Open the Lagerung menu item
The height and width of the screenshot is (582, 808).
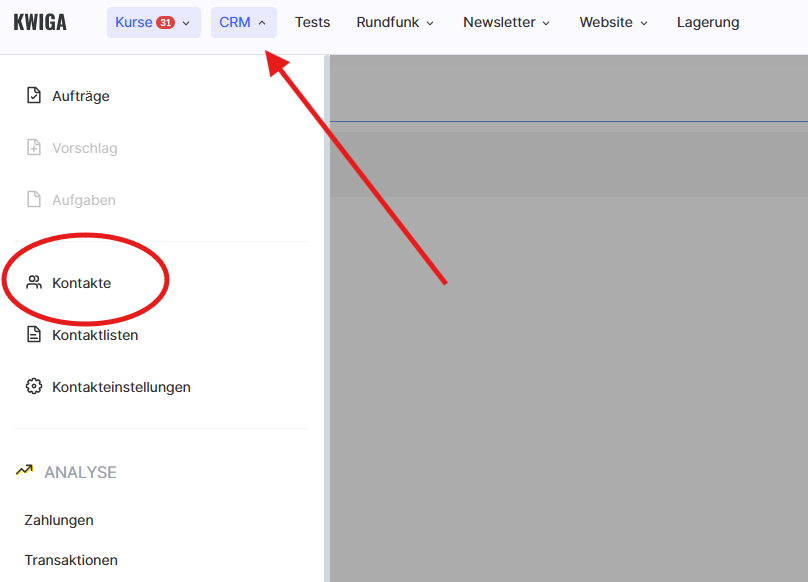coord(708,22)
